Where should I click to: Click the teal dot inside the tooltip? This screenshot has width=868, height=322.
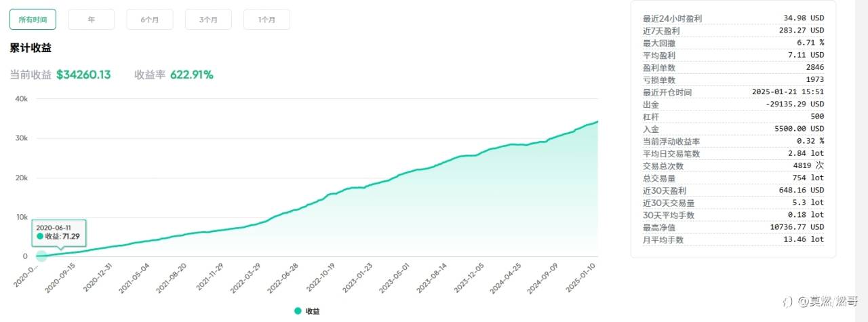[40, 236]
